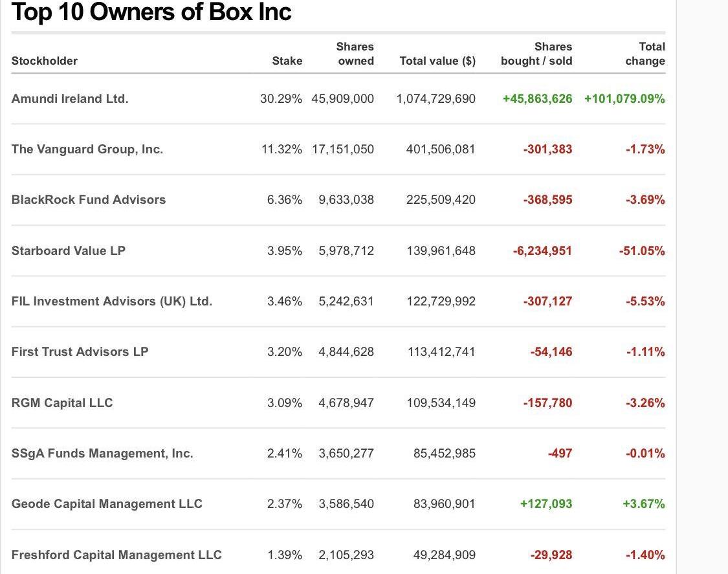The height and width of the screenshot is (574, 728).
Task: Select the -157,780 shares sold value
Action: point(548,403)
